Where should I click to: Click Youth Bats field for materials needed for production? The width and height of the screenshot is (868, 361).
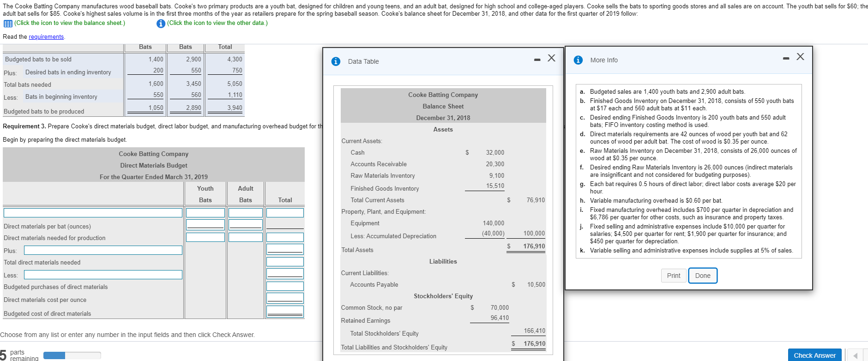[x=205, y=237]
